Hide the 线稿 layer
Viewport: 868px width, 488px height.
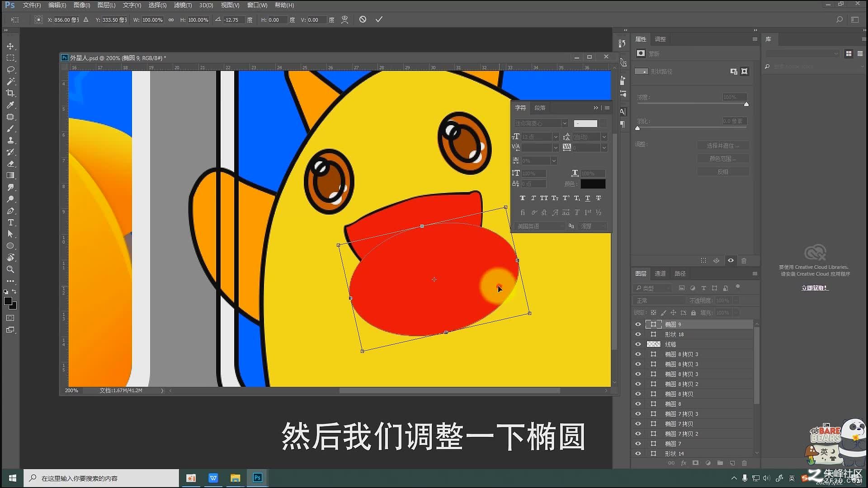pyautogui.click(x=638, y=344)
